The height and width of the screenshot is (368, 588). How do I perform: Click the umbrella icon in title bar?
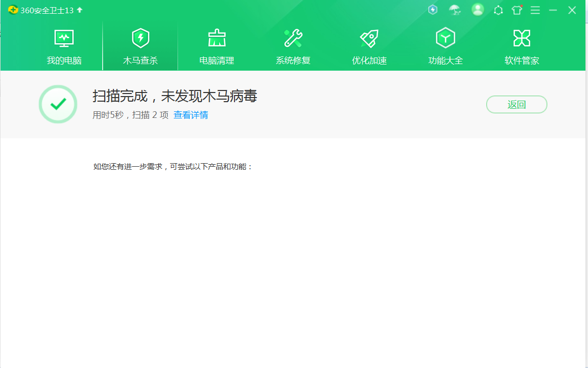(454, 10)
